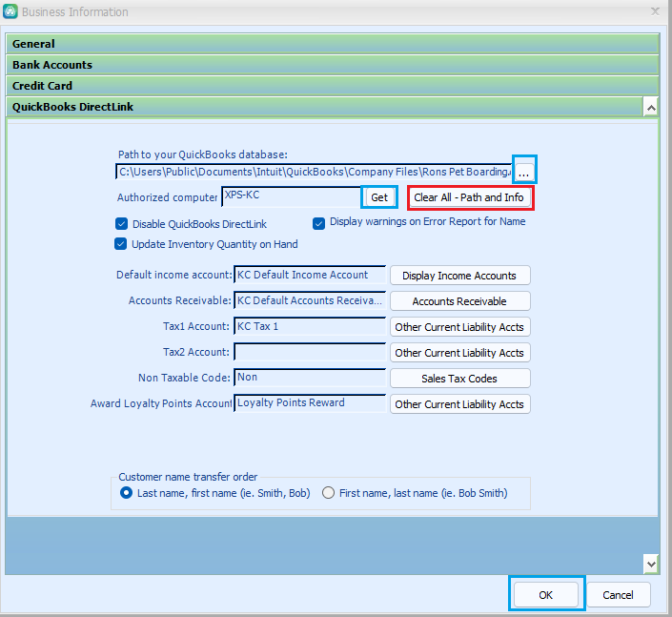The height and width of the screenshot is (617, 672).
Task: Click the Tax1 Account field
Action: [310, 326]
